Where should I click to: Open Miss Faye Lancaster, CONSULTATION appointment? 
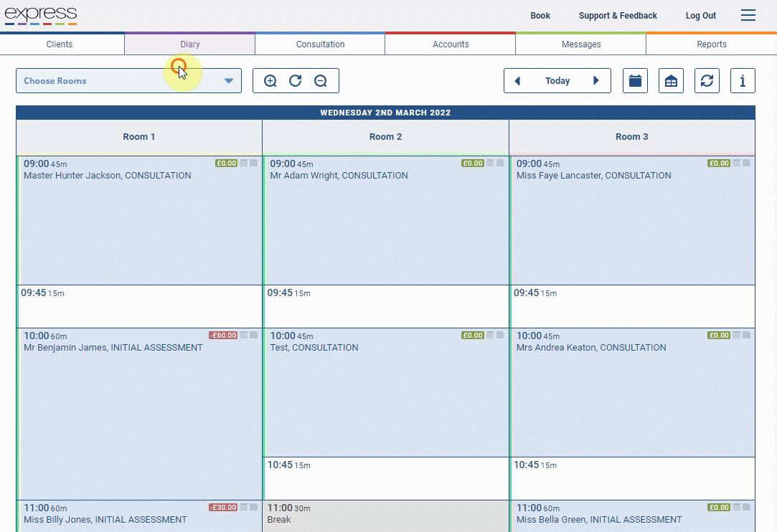tap(633, 220)
